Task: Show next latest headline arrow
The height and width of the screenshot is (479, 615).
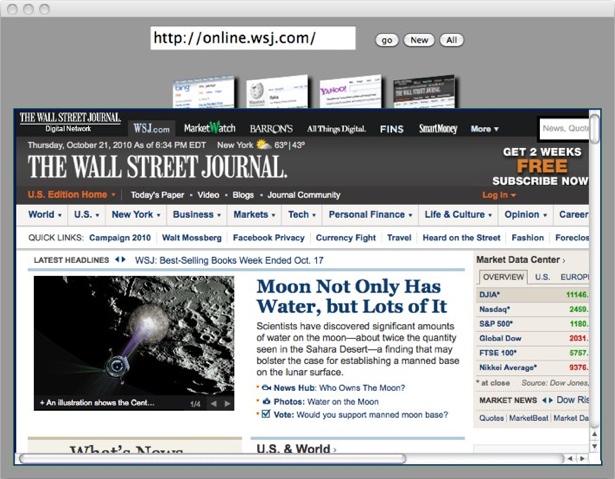Action: click(x=124, y=260)
